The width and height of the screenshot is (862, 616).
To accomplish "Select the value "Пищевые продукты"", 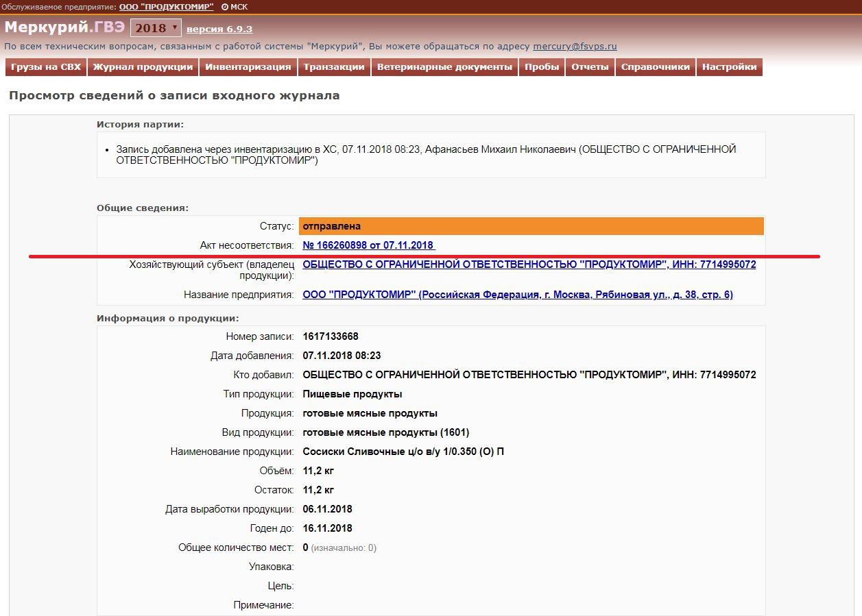I will (x=352, y=394).
